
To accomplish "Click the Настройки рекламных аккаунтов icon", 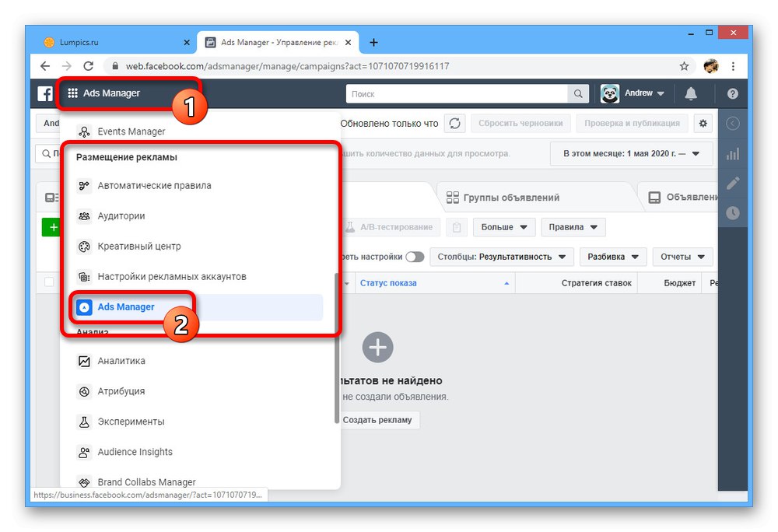I will (84, 277).
